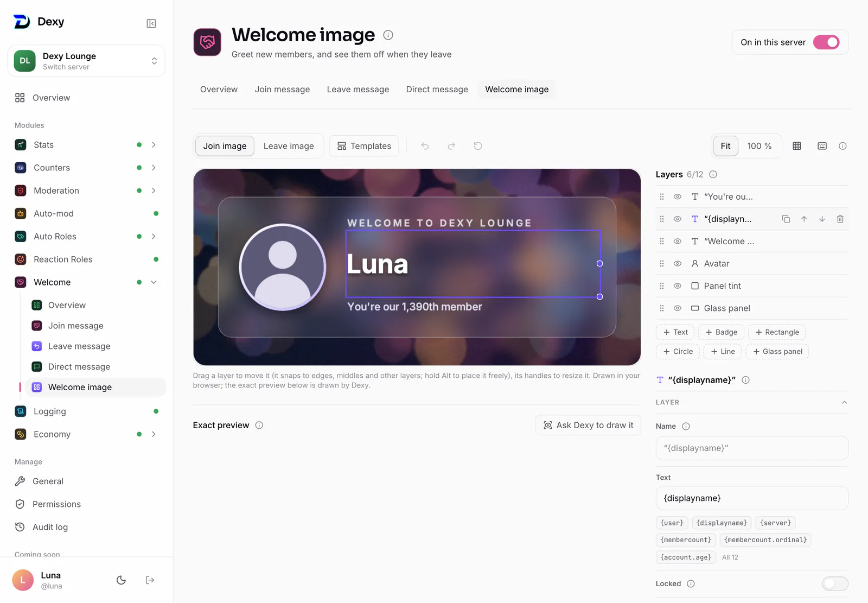Delete the {displayname} layer
Image resolution: width=868 pixels, height=603 pixels.
[x=840, y=219]
